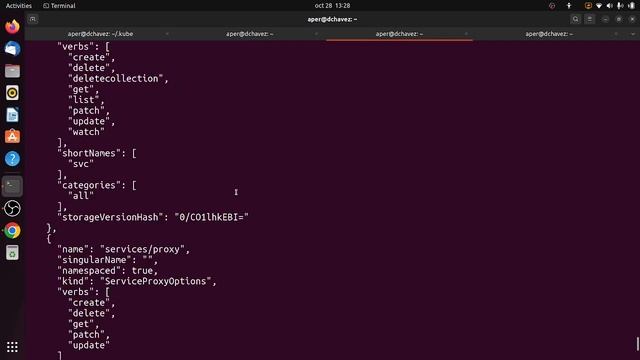Open the Terminal app menu in top bar
The image size is (640, 360).
[x=59, y=6]
